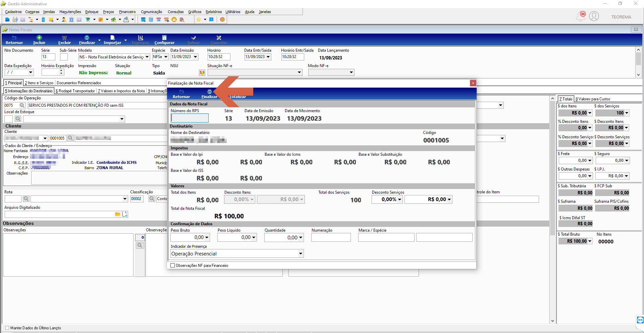
Task: Open the cash register toolbar icon
Action: click(126, 19)
